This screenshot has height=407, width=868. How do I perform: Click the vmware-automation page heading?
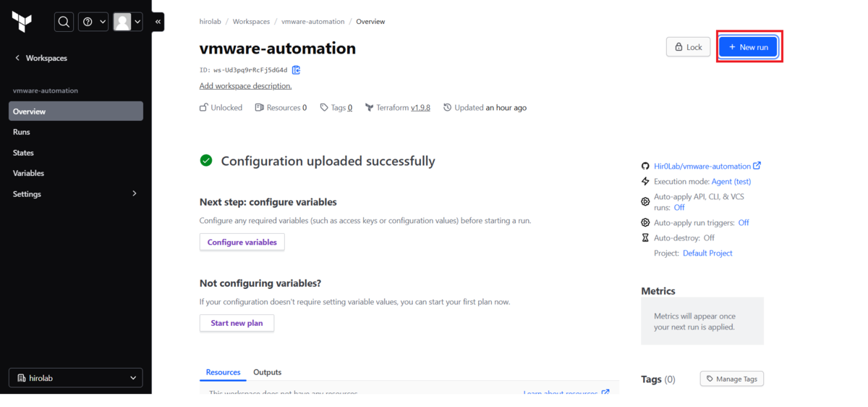278,49
